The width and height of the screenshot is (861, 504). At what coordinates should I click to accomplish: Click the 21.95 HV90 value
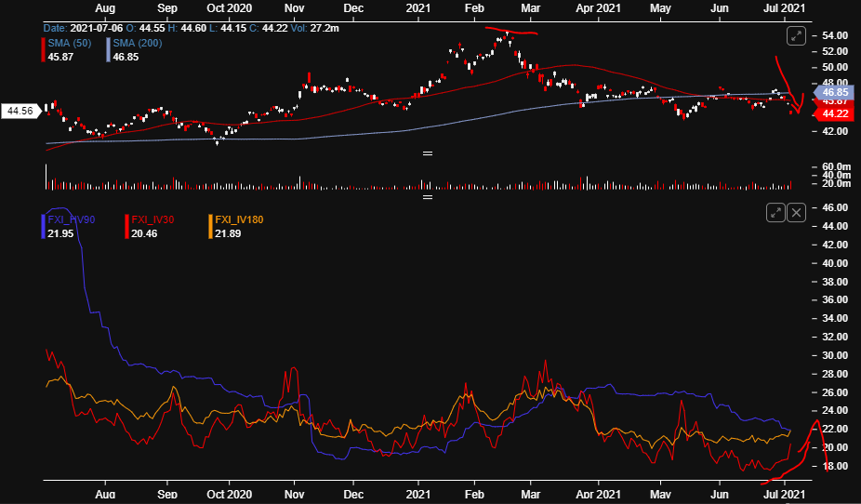click(x=60, y=233)
